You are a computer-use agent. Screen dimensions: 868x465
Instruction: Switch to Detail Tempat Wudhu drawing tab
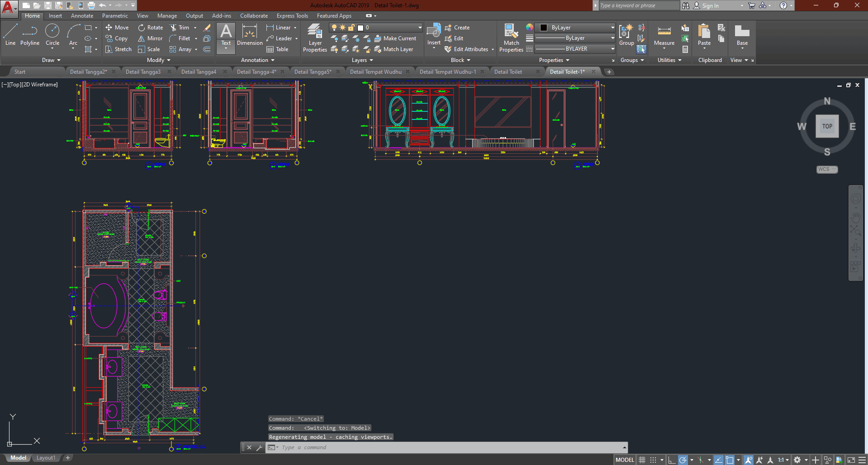point(375,72)
